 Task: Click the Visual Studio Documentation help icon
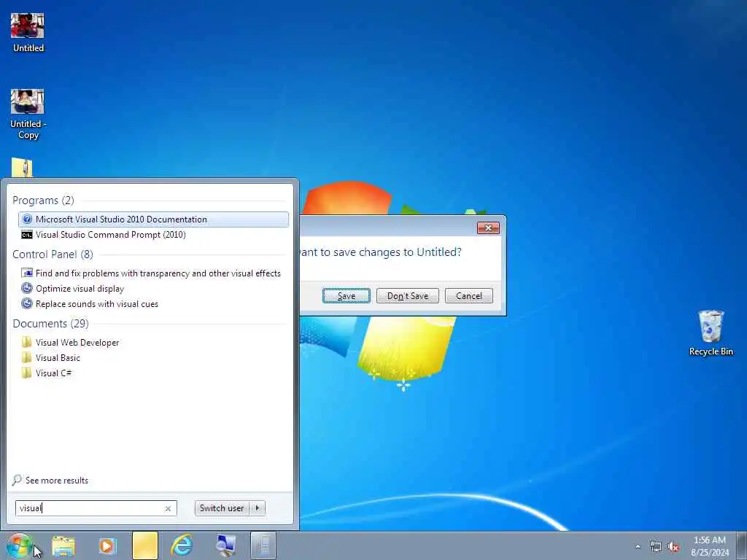27,219
